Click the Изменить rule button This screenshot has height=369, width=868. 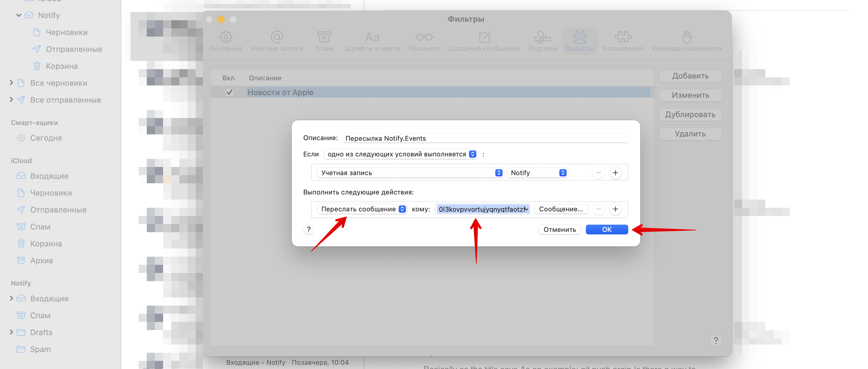(690, 95)
